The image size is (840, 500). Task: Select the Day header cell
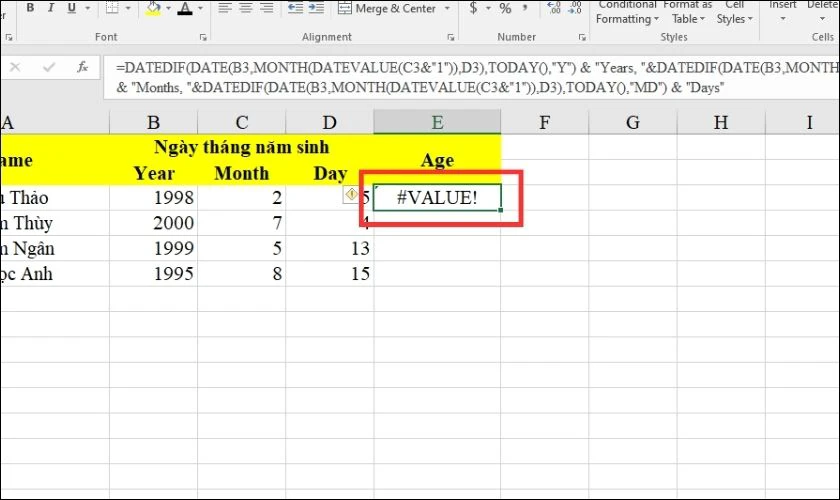[x=329, y=173]
